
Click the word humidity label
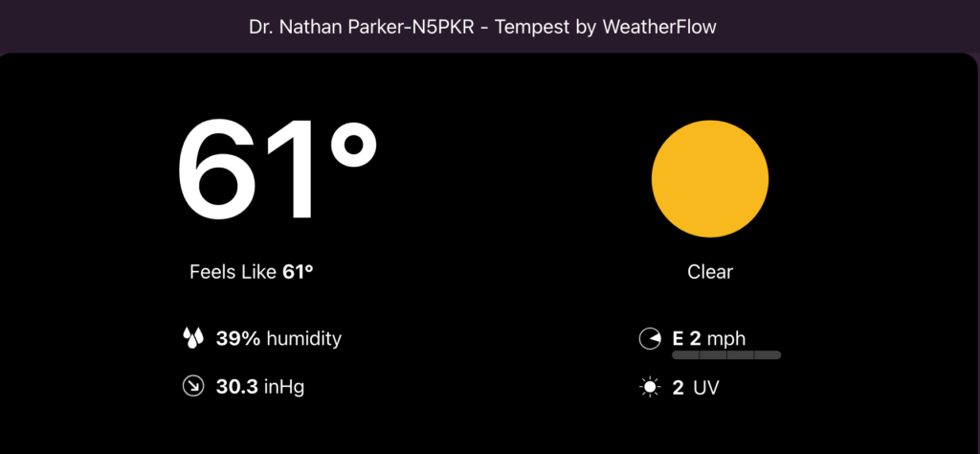(303, 338)
